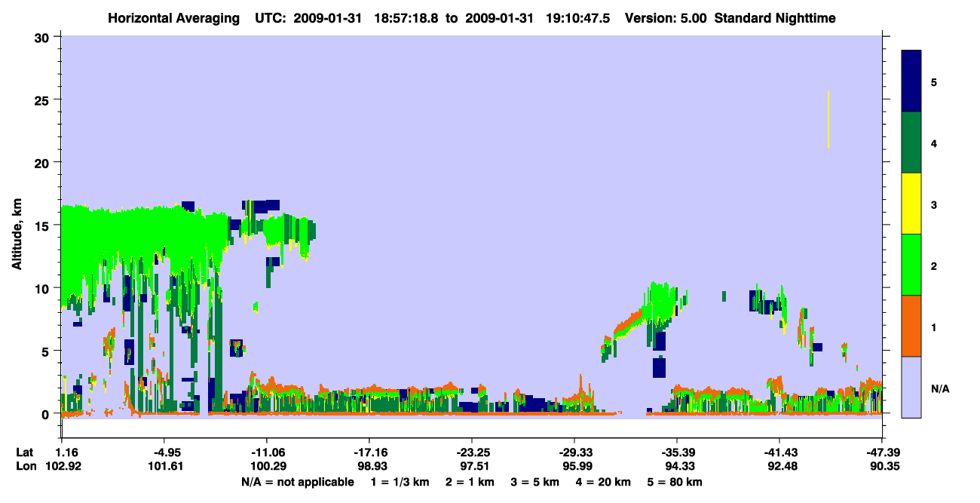
Task: Click the '2 = 1 km' legend entry
Action: [x=470, y=482]
